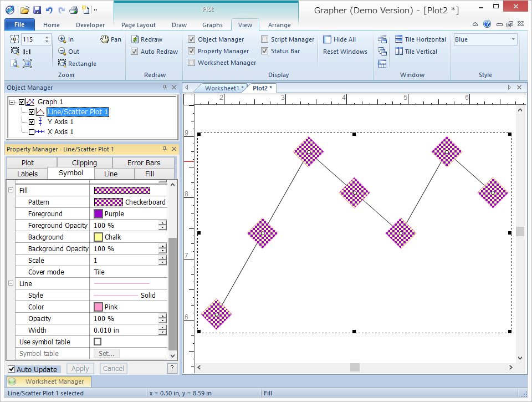This screenshot has width=532, height=402.
Task: Disable the Auto Redraw checkbox
Action: tap(135, 52)
